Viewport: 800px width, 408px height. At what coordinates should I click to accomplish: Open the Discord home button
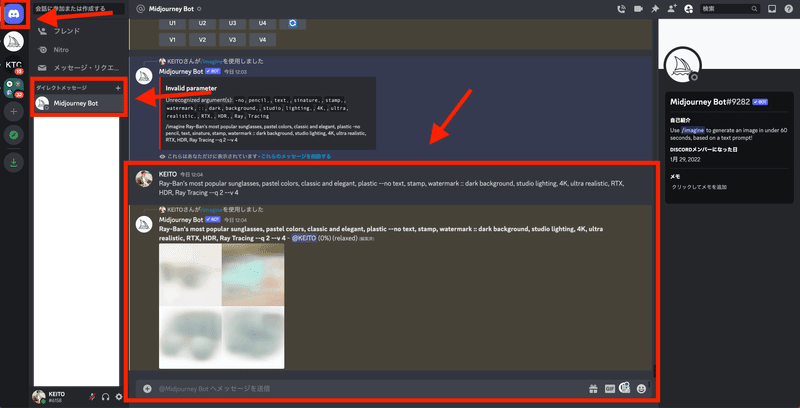(14, 14)
